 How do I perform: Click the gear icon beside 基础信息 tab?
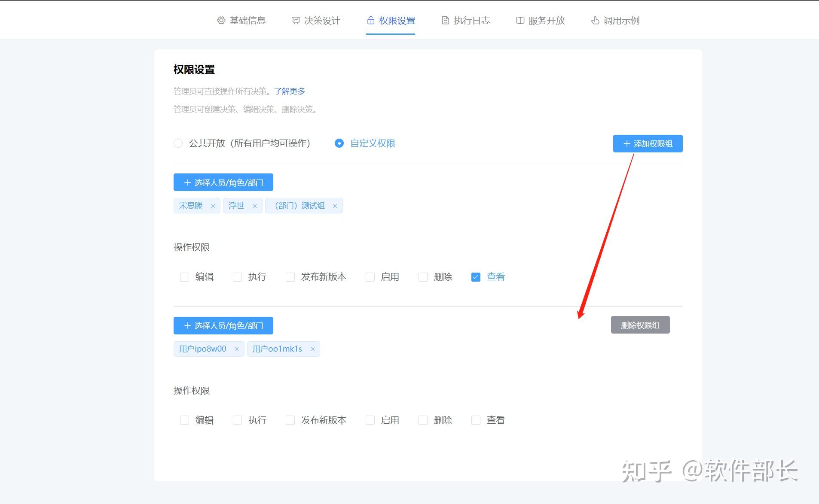(220, 20)
